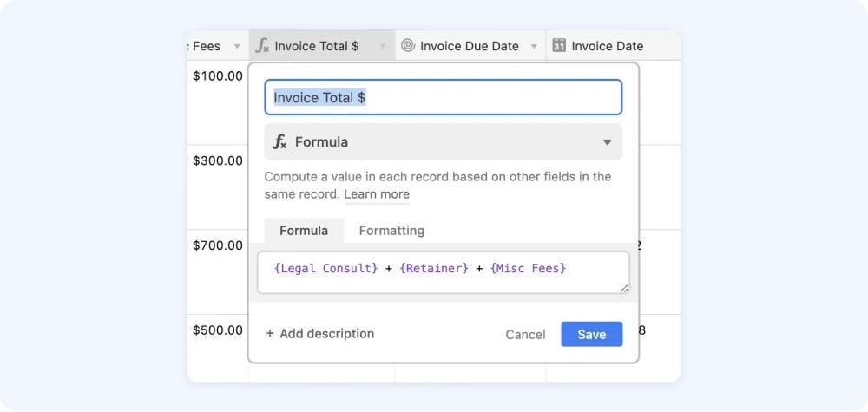
Task: Click the Fees column header
Action: pos(218,46)
